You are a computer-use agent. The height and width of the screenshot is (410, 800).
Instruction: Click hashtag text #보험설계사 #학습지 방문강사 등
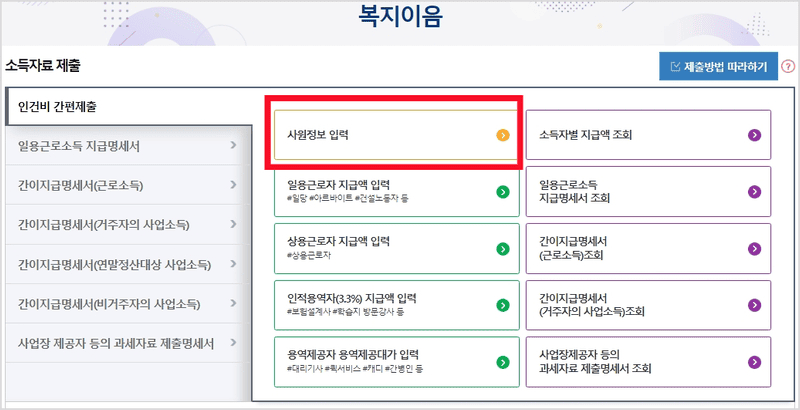point(345,312)
